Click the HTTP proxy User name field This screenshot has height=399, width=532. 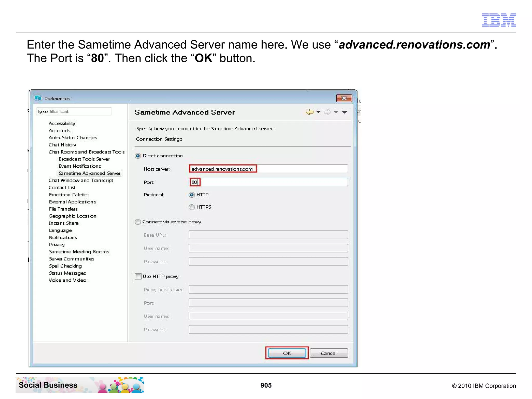point(268,316)
